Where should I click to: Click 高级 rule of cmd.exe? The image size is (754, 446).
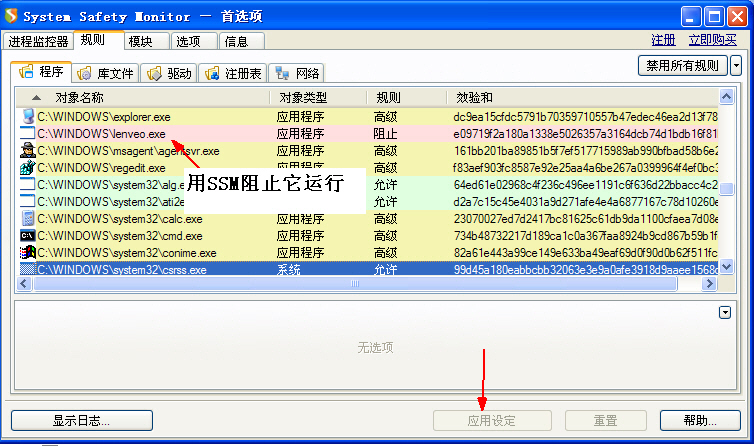pos(386,236)
